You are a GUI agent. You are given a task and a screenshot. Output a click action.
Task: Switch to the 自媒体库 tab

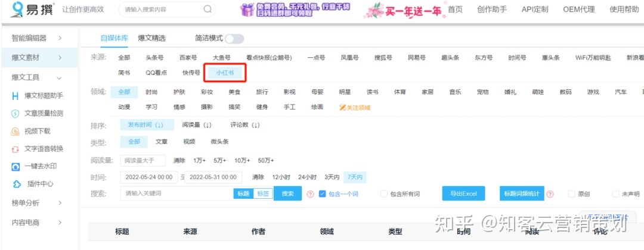point(114,38)
